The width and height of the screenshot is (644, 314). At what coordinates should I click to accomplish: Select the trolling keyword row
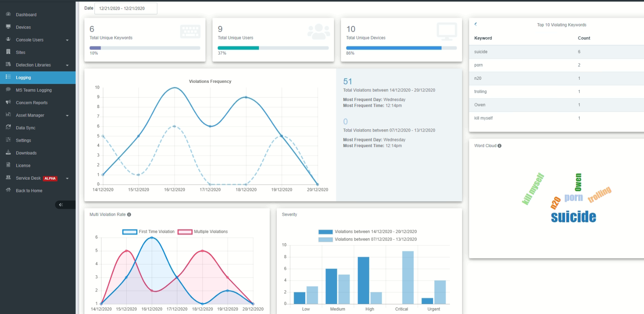click(557, 92)
